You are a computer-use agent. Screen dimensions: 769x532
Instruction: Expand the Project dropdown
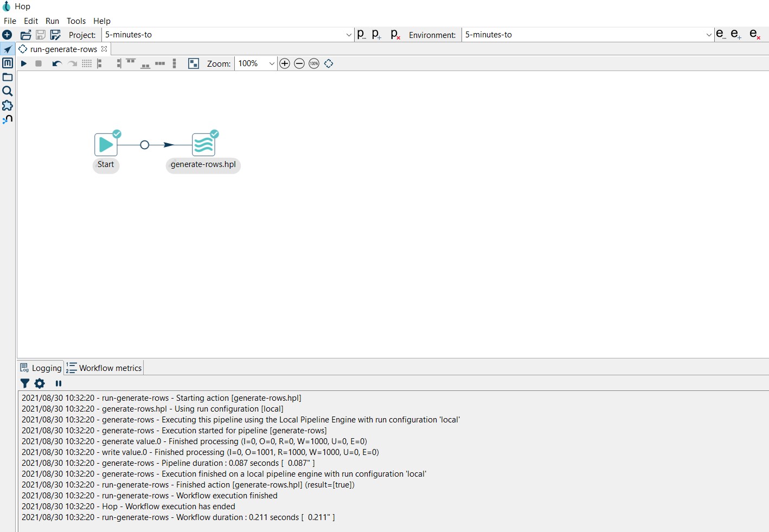349,35
